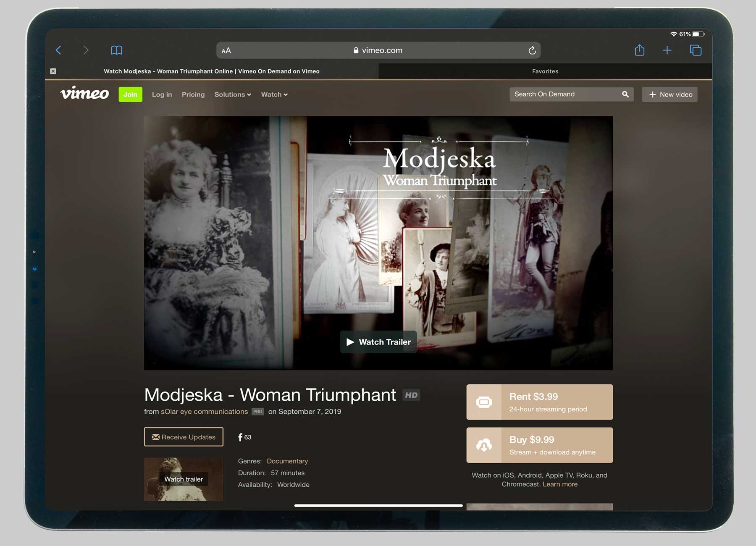This screenshot has width=756, height=546.
Task: Click the Safari back arrow
Action: click(x=59, y=50)
